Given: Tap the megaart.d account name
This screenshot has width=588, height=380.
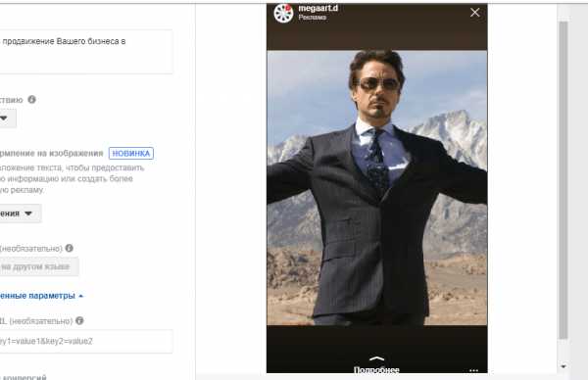Looking at the screenshot, I should 318,8.
